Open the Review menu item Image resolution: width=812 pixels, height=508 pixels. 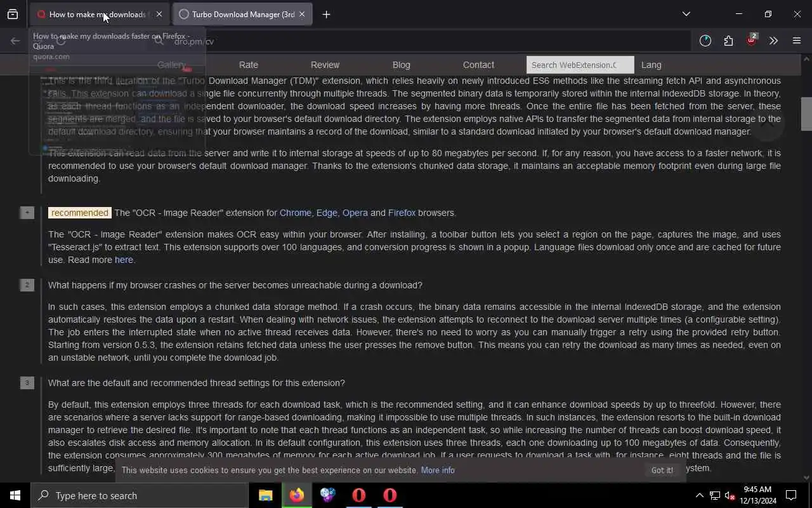pos(325,65)
